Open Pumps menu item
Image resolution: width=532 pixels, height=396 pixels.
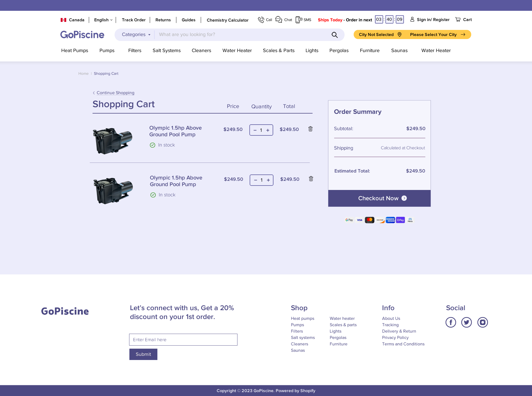click(x=107, y=50)
